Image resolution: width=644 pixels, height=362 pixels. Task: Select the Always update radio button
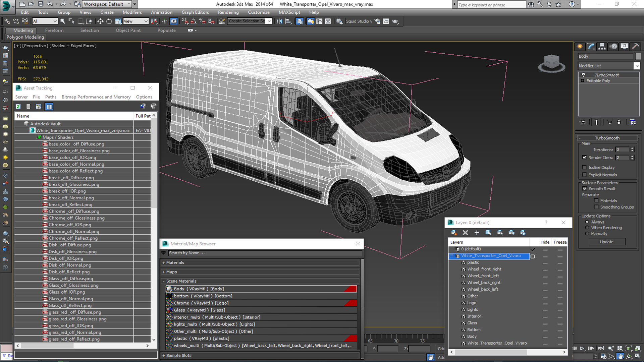click(587, 222)
